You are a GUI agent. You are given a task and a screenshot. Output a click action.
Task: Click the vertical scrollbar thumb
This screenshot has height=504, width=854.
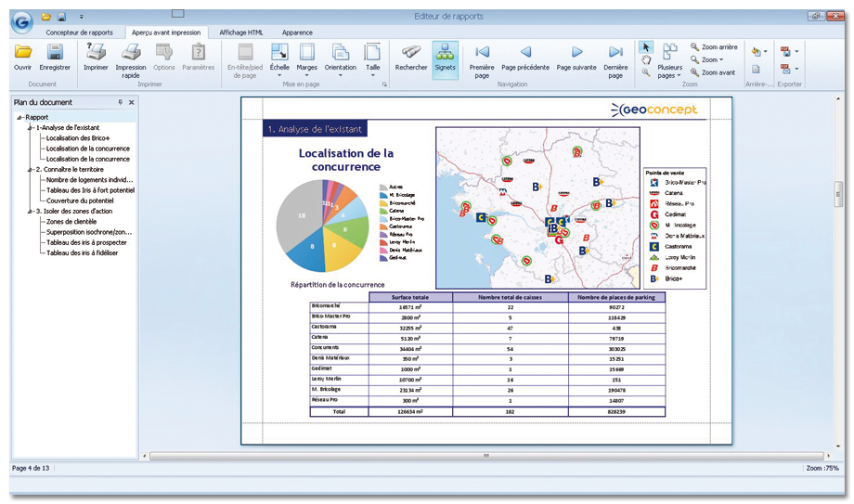tap(838, 193)
